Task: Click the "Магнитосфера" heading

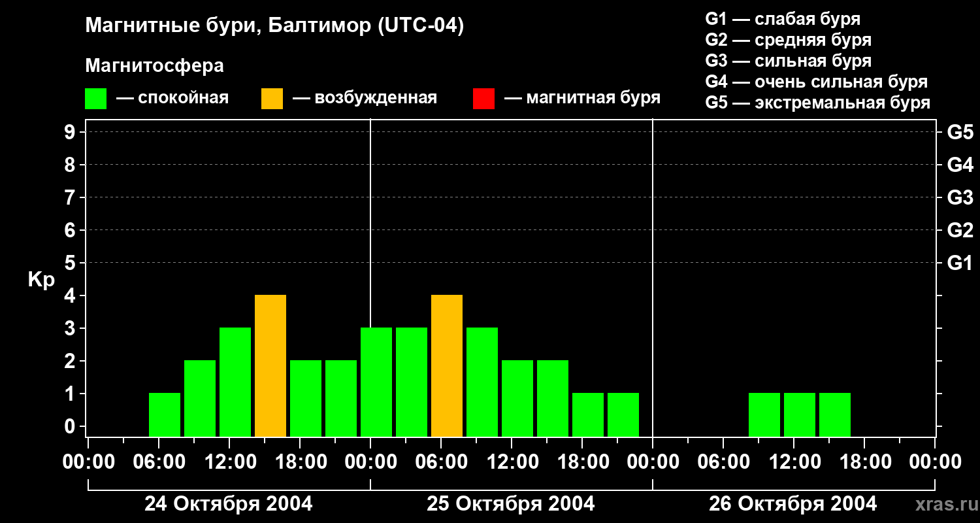Action: (154, 66)
